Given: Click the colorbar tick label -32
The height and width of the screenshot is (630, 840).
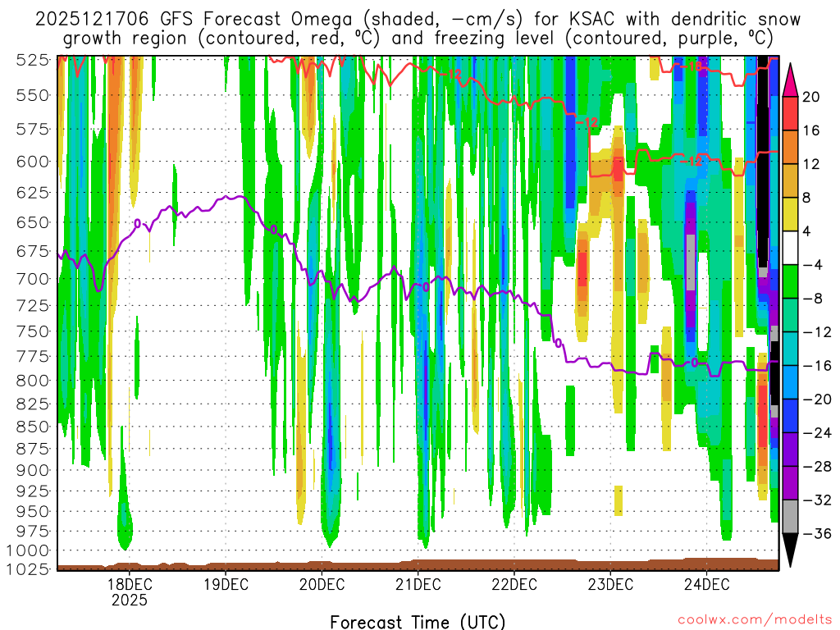Looking at the screenshot, I should [817, 500].
